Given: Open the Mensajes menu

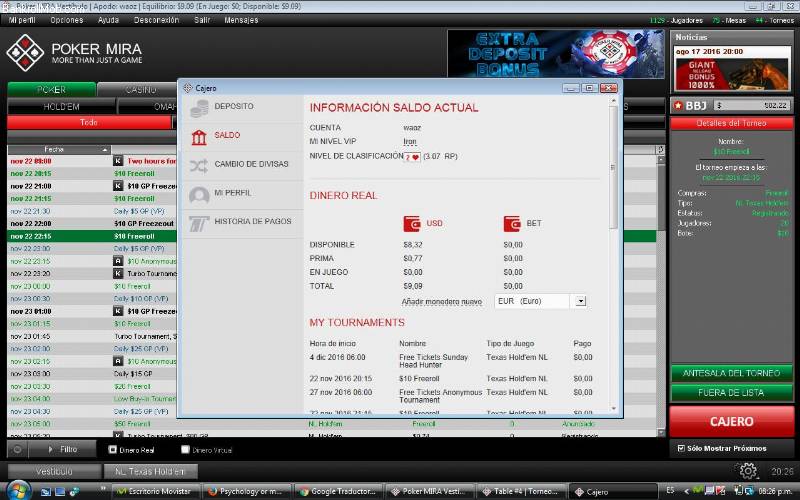Looking at the screenshot, I should click(x=241, y=20).
